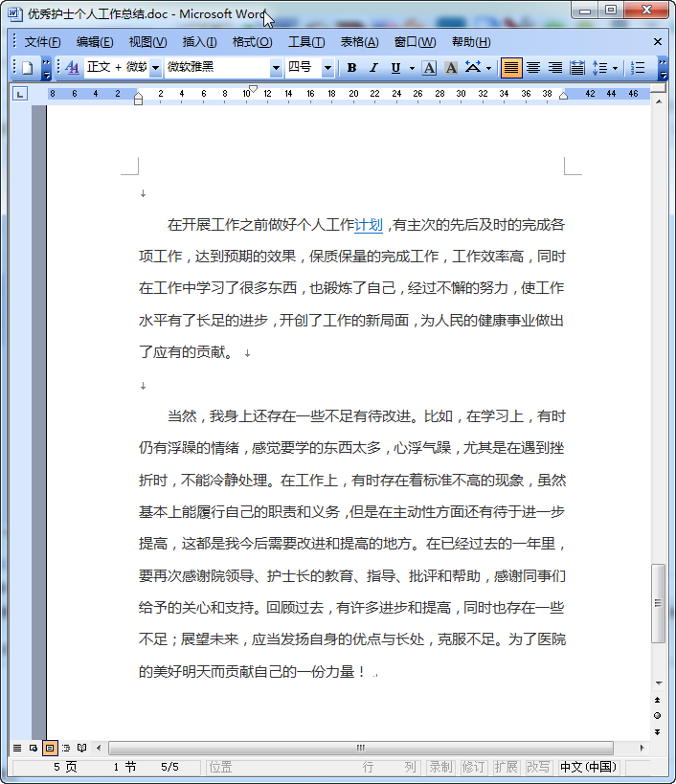The height and width of the screenshot is (784, 676).
Task: Switch to Outline view
Action: [x=65, y=748]
